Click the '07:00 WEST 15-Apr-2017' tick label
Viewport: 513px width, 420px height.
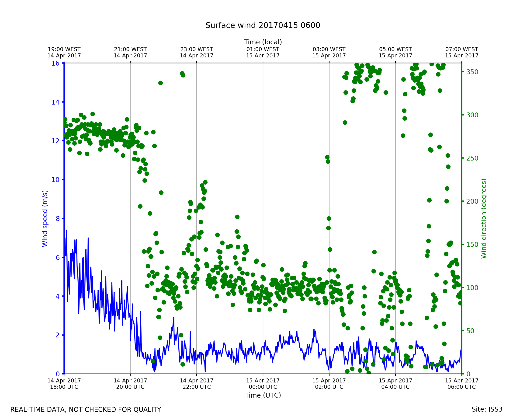pyautogui.click(x=461, y=52)
